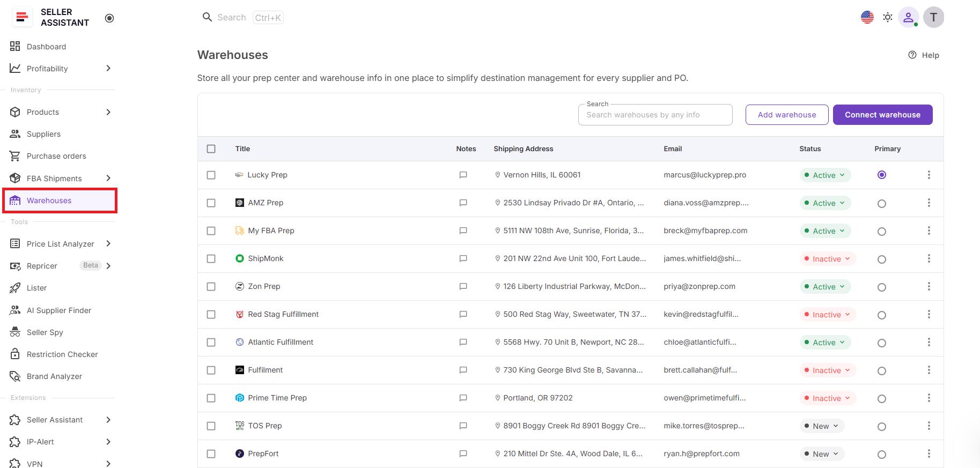Tick the checkbox for My FBA Prep
Viewport: 980px width, 468px height.
pos(211,231)
